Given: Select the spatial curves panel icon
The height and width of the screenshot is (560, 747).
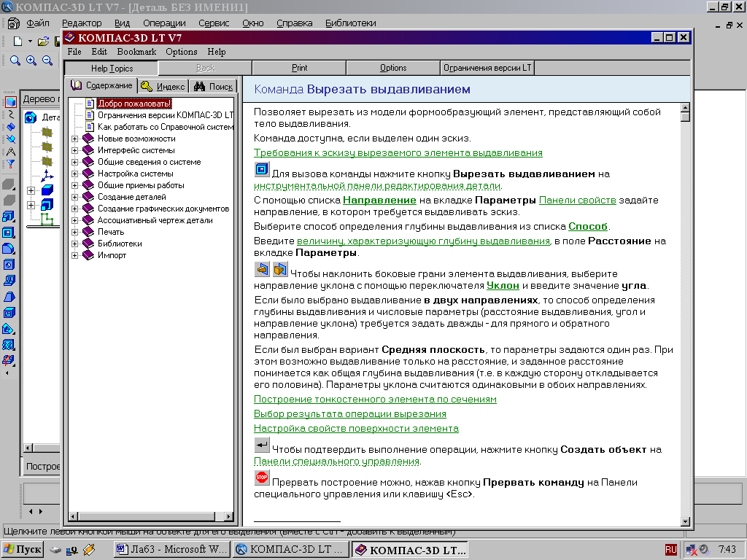Looking at the screenshot, I should coord(10,114).
